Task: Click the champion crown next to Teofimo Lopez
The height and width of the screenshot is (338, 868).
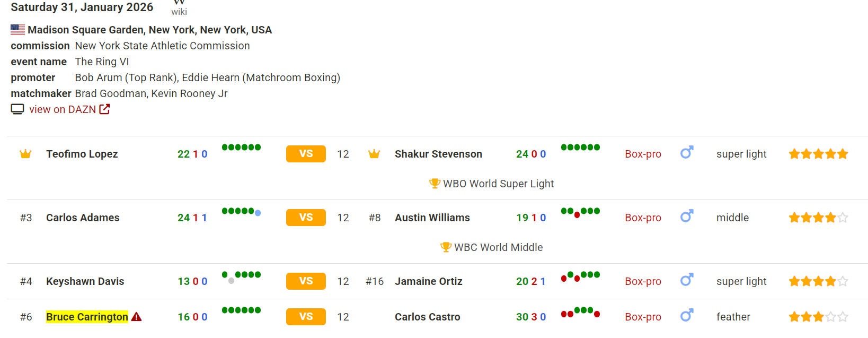Action: [25, 154]
